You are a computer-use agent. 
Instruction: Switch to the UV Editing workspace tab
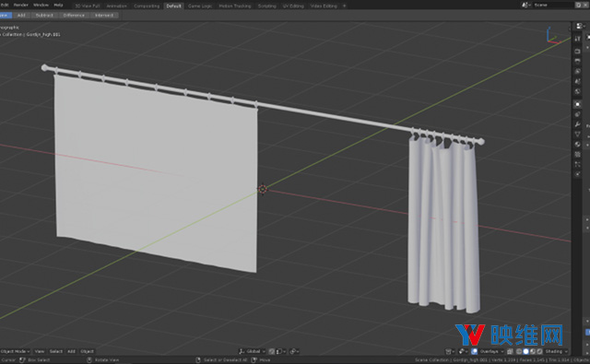click(x=293, y=6)
